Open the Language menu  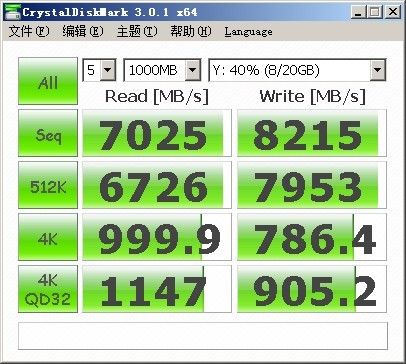(x=248, y=32)
